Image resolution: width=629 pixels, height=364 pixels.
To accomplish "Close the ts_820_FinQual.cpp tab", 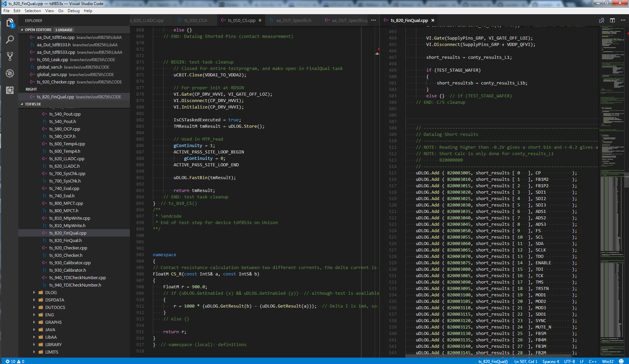I will [433, 20].
